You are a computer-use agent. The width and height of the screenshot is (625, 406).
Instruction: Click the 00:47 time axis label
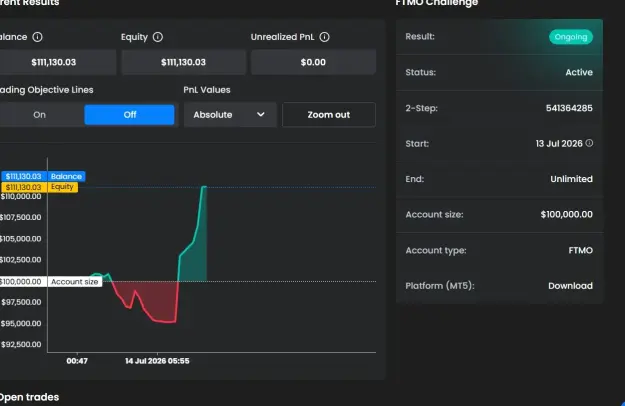77,361
